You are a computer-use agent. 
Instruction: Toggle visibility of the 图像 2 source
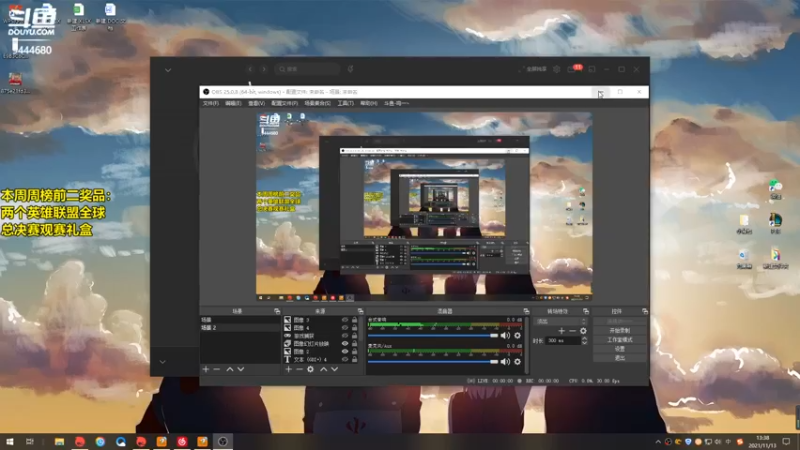pyautogui.click(x=345, y=352)
